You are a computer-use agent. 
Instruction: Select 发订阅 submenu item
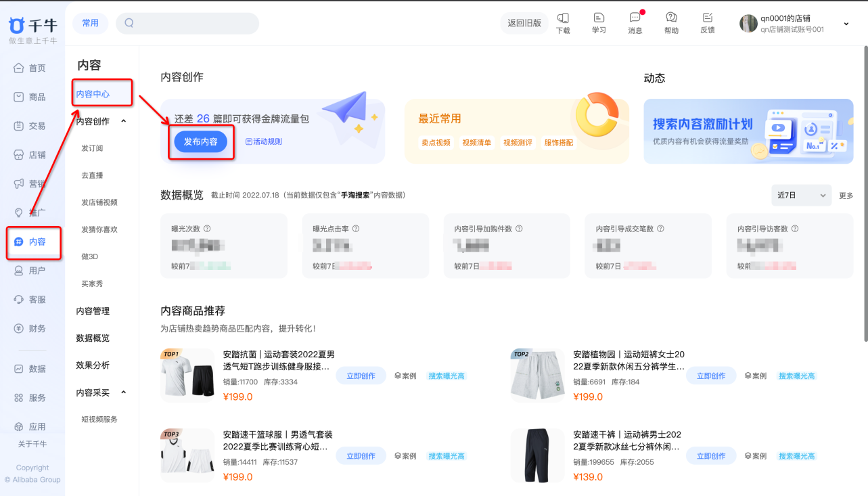pos(92,148)
